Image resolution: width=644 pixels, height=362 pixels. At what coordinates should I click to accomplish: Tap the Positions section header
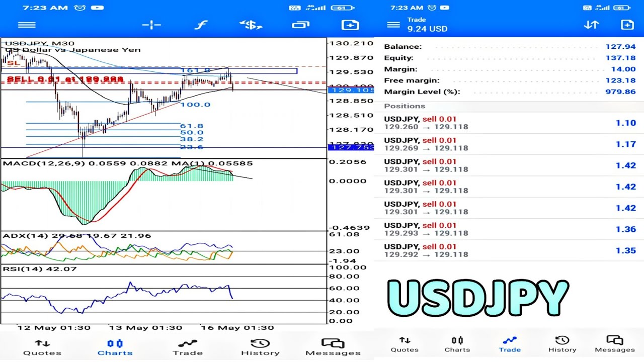[405, 106]
